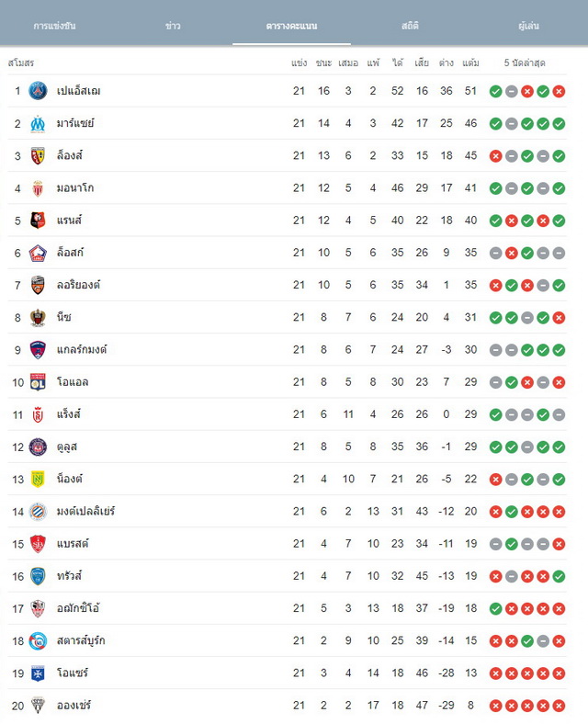Click the Nantes yellow crest in row 13
The width and height of the screenshot is (588, 724).
(38, 480)
